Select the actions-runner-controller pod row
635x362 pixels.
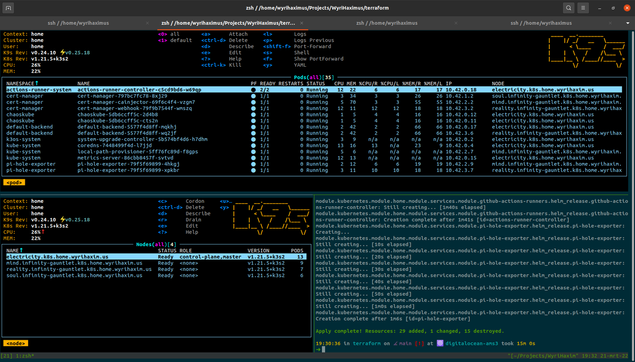(x=314, y=90)
